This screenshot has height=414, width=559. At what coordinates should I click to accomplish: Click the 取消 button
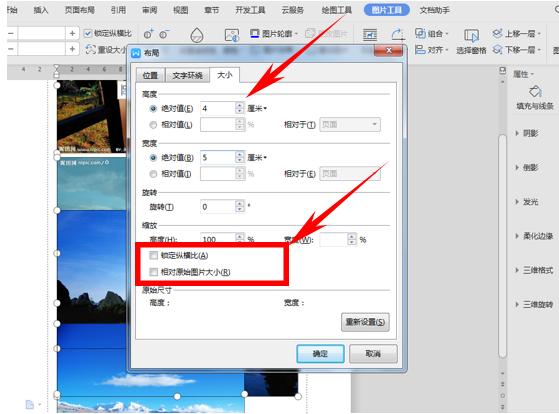click(373, 354)
